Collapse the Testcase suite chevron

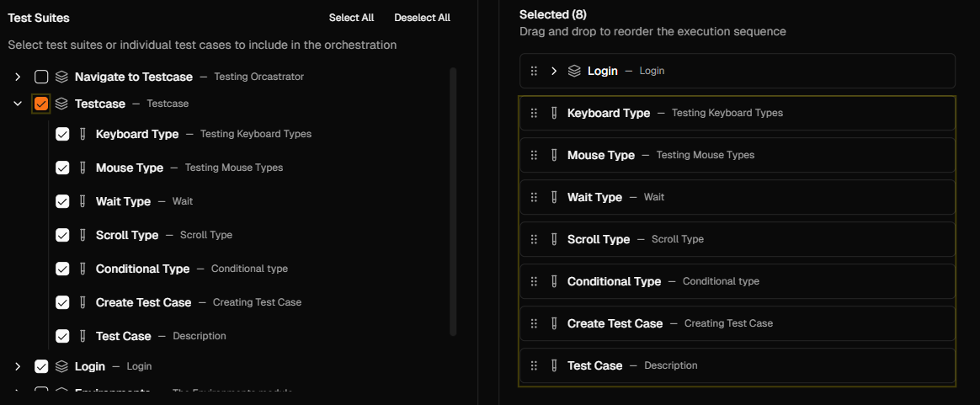tap(18, 104)
